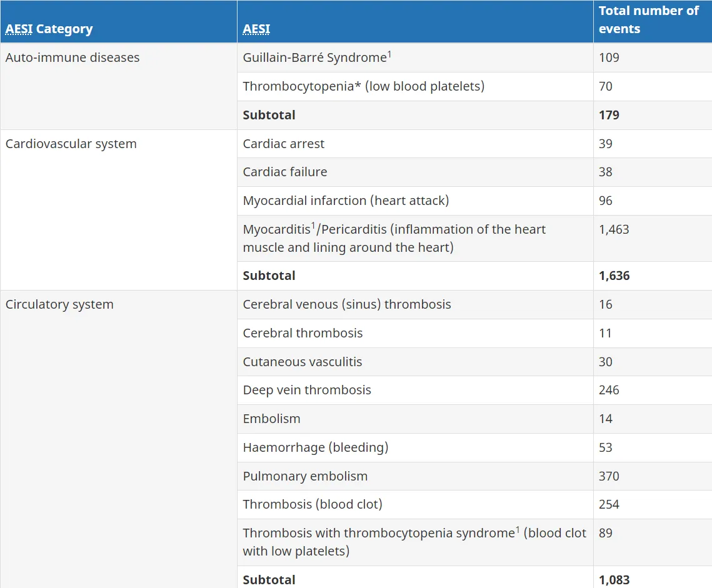Select the Deep vein thrombosis entry
Viewport: 712px width, 588px height.
[x=307, y=390]
